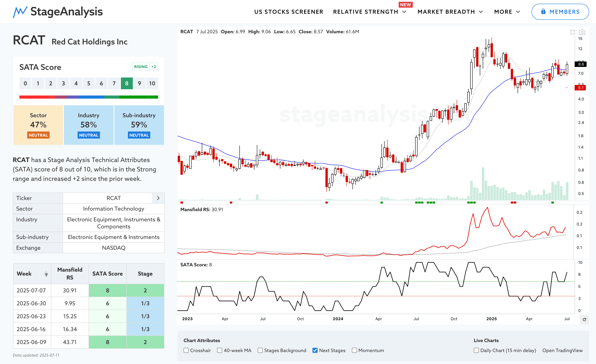Enable the Crosshair checkbox
Screen dimensions: 596x364
tap(186, 350)
